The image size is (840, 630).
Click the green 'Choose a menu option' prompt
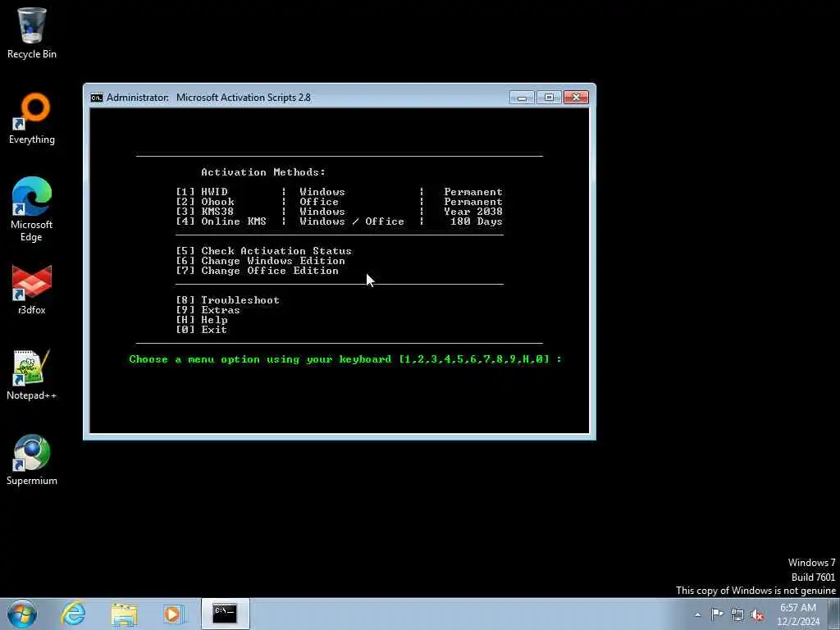coord(345,359)
